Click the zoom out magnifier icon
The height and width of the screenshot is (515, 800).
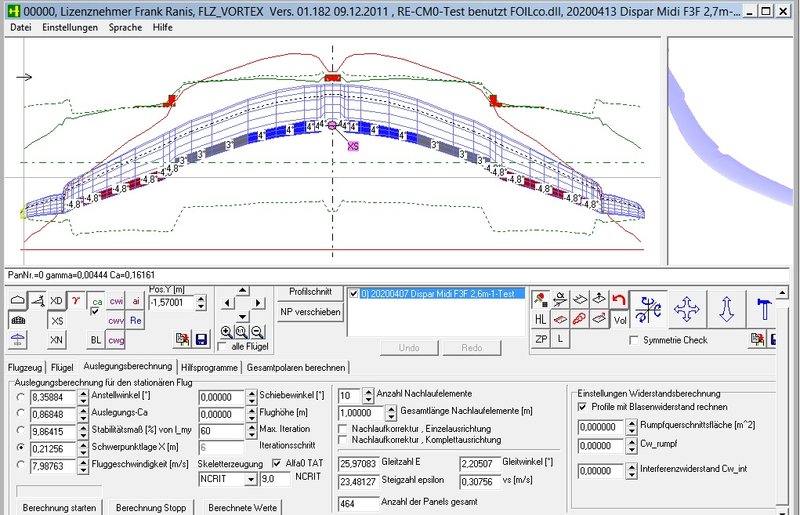pyautogui.click(x=257, y=331)
